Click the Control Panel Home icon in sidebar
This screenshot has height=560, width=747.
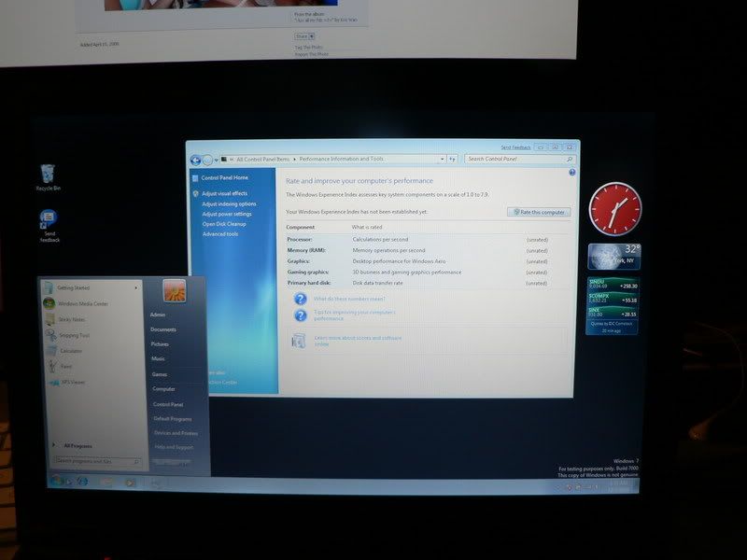tap(195, 178)
